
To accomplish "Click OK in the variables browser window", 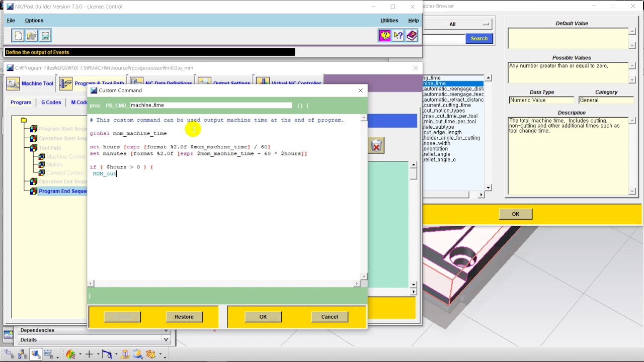I will click(x=516, y=214).
